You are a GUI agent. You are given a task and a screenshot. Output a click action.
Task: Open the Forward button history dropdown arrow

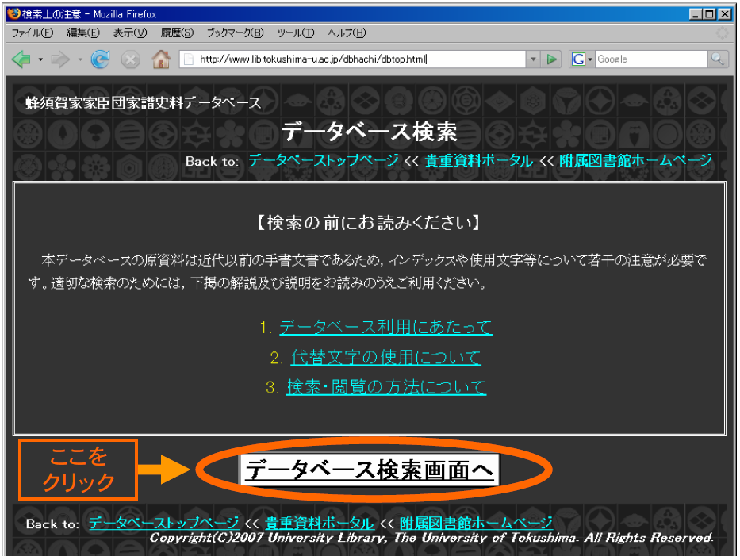[x=80, y=59]
